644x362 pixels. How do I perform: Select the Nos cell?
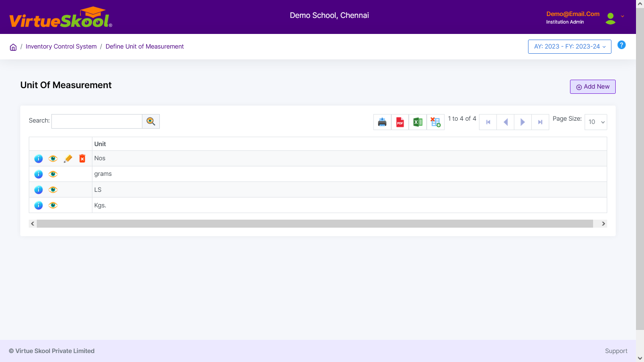click(349, 158)
